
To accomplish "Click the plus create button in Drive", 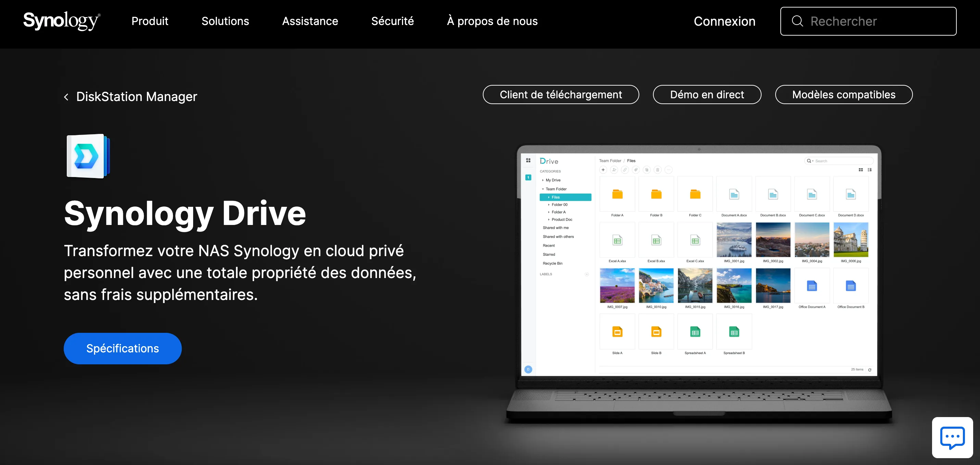I will click(x=603, y=170).
